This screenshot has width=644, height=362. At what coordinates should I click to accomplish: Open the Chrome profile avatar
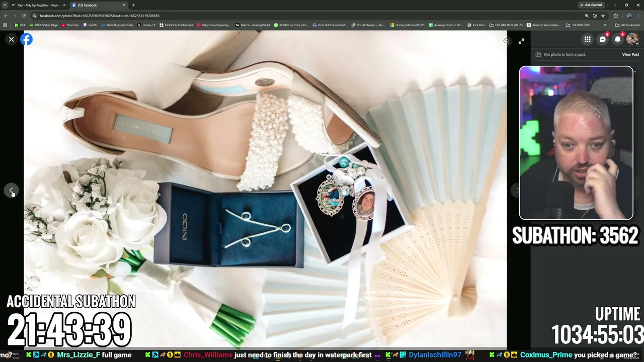click(x=629, y=16)
